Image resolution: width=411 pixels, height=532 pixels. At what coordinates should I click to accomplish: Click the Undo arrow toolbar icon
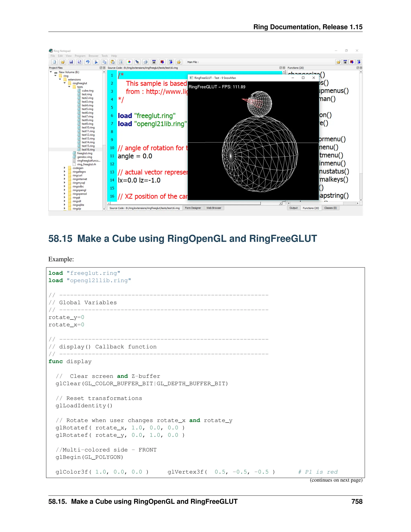(x=88, y=62)
